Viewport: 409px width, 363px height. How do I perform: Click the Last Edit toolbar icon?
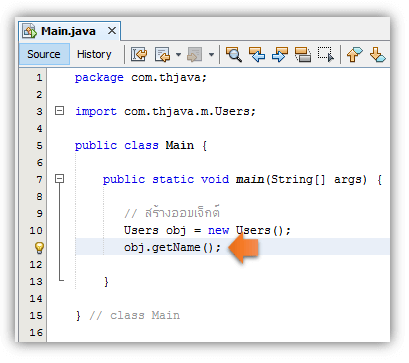pos(139,54)
